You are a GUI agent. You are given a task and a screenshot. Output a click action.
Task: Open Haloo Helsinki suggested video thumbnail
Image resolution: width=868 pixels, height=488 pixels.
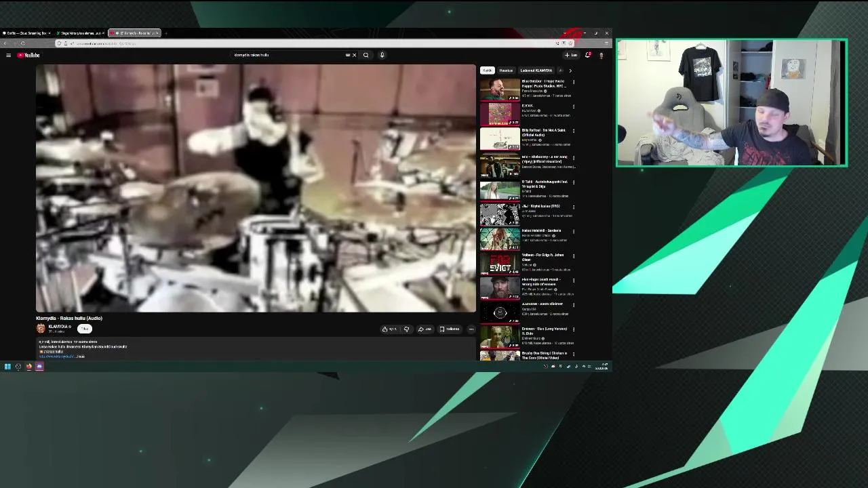coord(500,239)
